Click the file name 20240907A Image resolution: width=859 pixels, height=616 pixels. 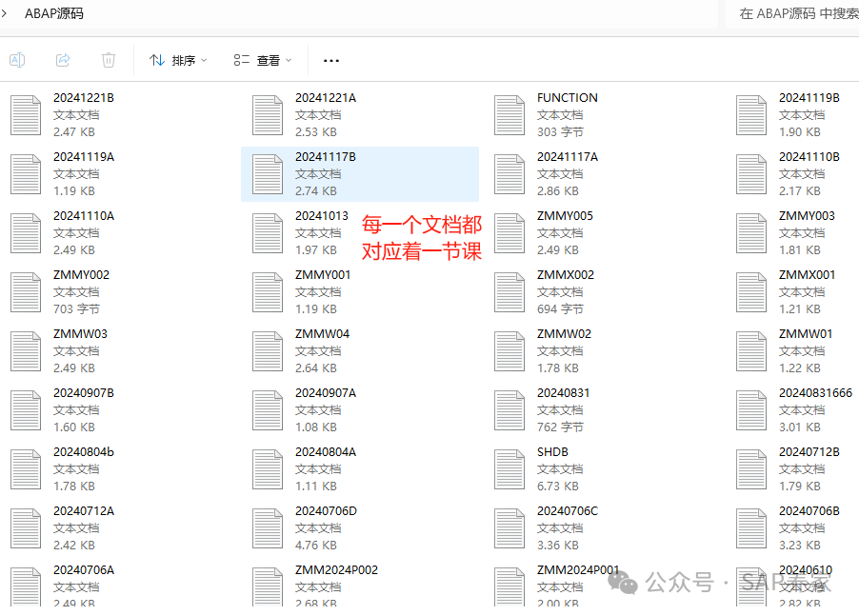[326, 393]
